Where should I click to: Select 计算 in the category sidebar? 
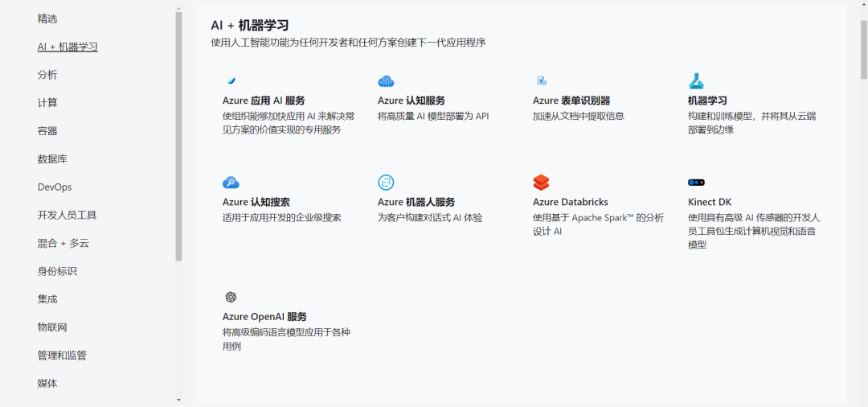[x=47, y=103]
